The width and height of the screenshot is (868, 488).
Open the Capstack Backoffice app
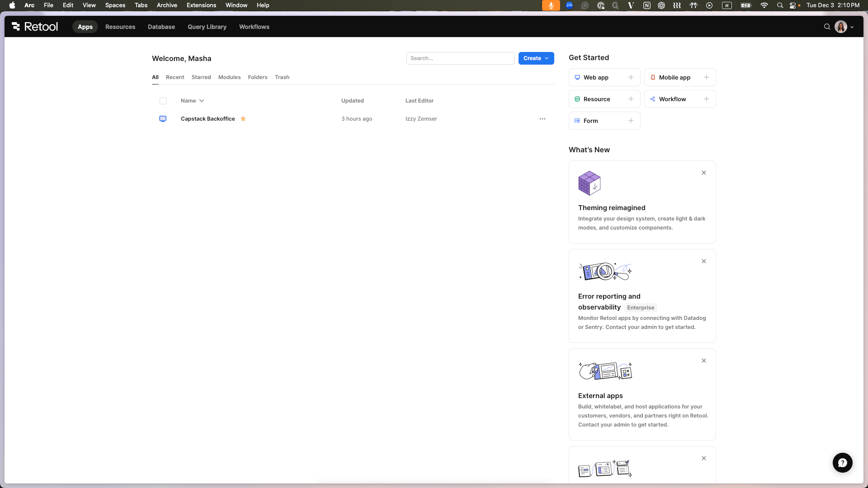(x=208, y=119)
